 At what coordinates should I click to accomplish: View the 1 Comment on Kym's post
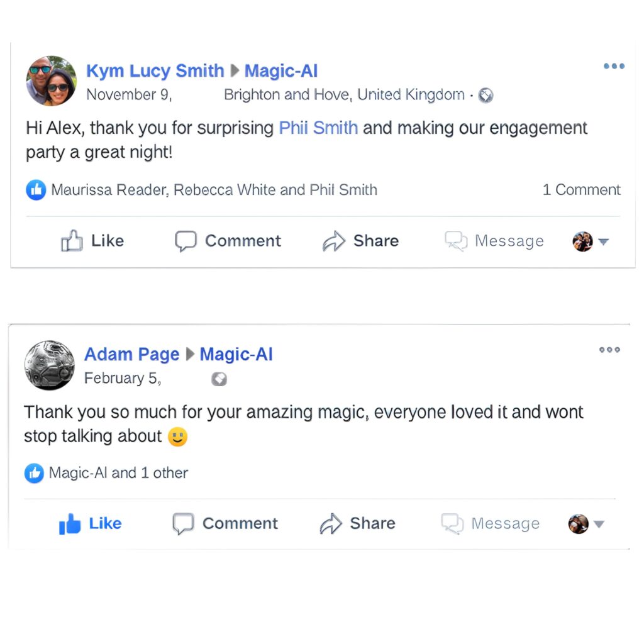point(581,190)
